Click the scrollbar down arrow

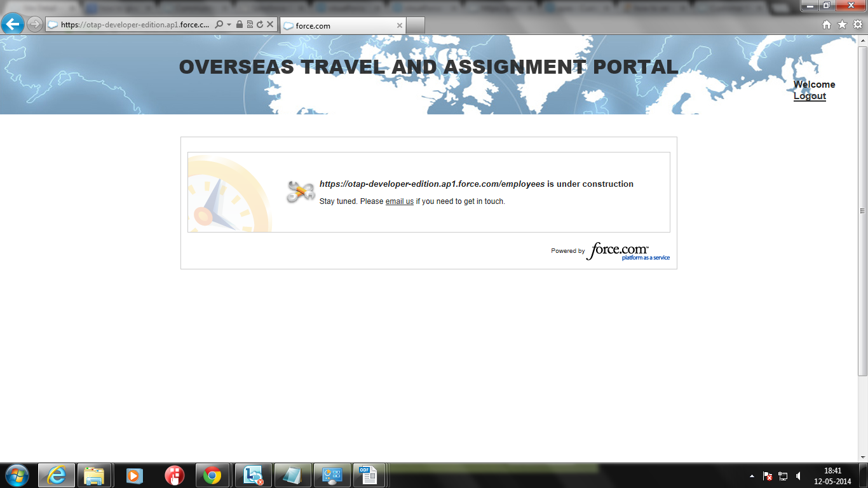click(862, 457)
